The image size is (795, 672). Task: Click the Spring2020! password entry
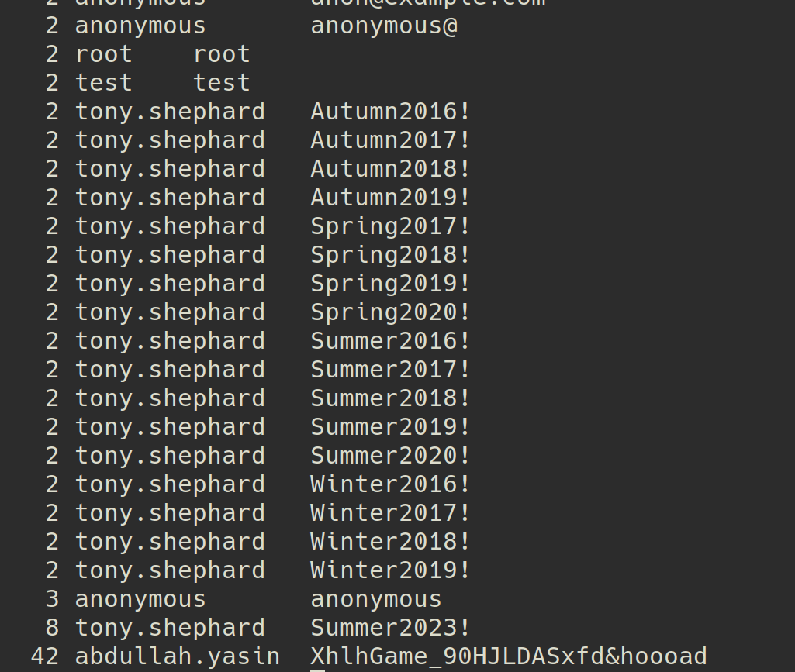390,312
